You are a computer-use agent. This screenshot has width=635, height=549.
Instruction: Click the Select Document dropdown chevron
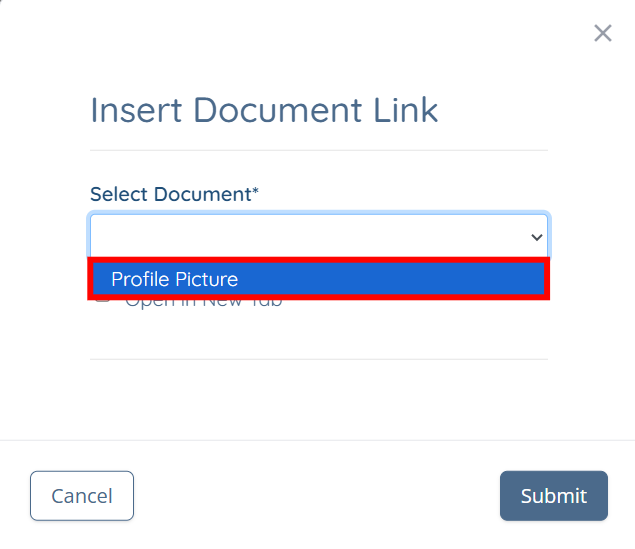click(537, 237)
